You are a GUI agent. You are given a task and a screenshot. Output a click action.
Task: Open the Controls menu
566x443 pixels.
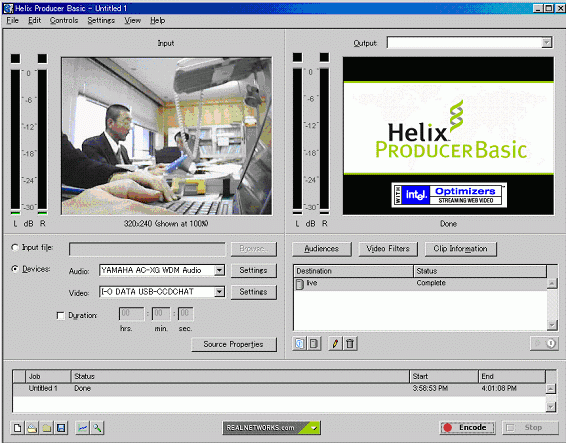[x=64, y=21]
